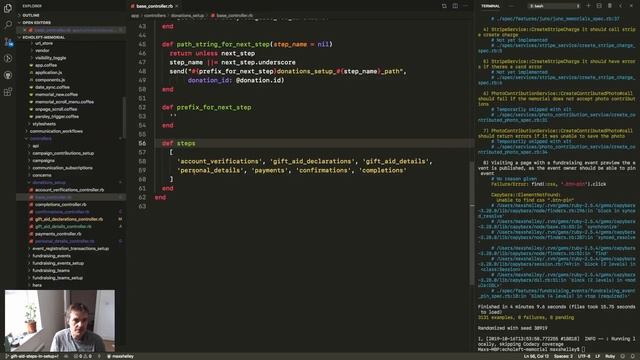Close the terminal panel

(x=631, y=6)
